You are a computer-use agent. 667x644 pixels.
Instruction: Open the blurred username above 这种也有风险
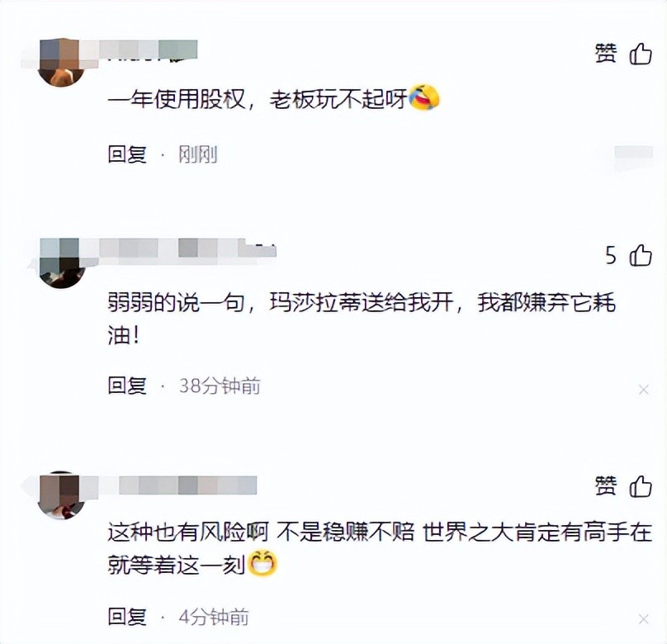tap(168, 485)
